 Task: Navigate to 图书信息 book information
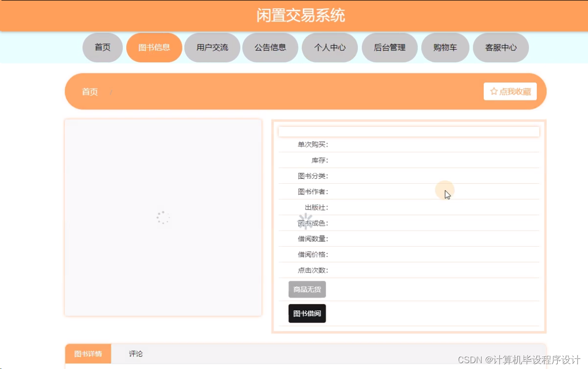pyautogui.click(x=154, y=47)
